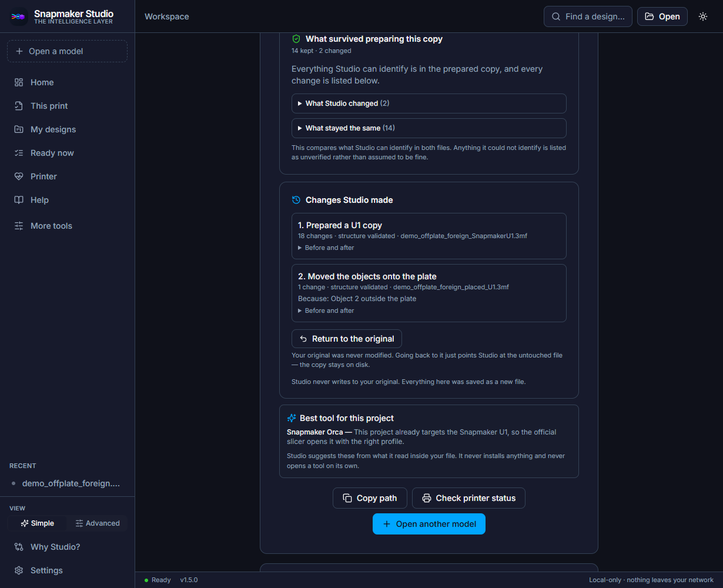Click the "14 kept · 2 changed" summary

click(322, 51)
